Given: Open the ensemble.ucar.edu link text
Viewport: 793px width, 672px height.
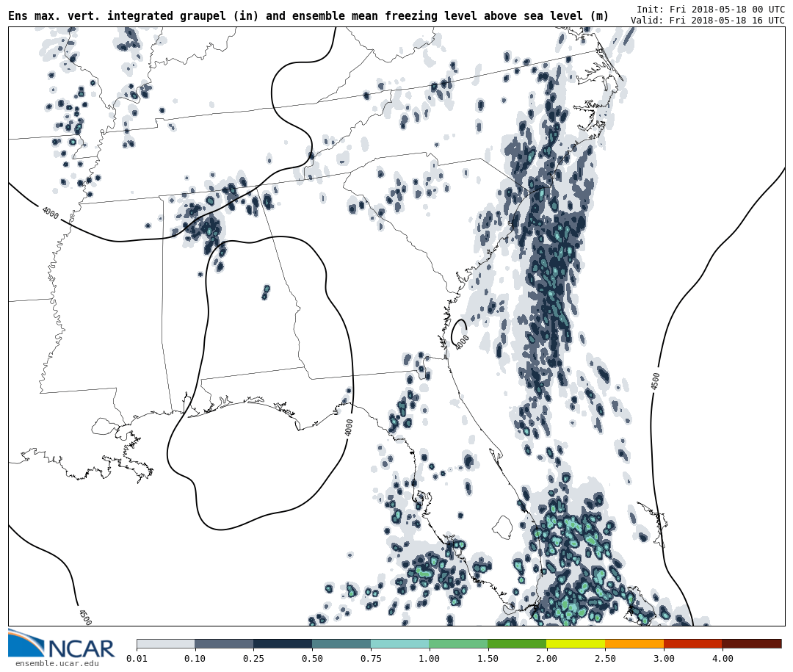Looking at the screenshot, I should [57, 664].
